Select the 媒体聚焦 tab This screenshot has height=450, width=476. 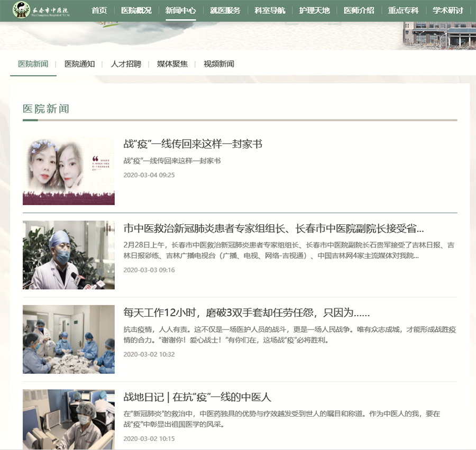click(x=172, y=64)
